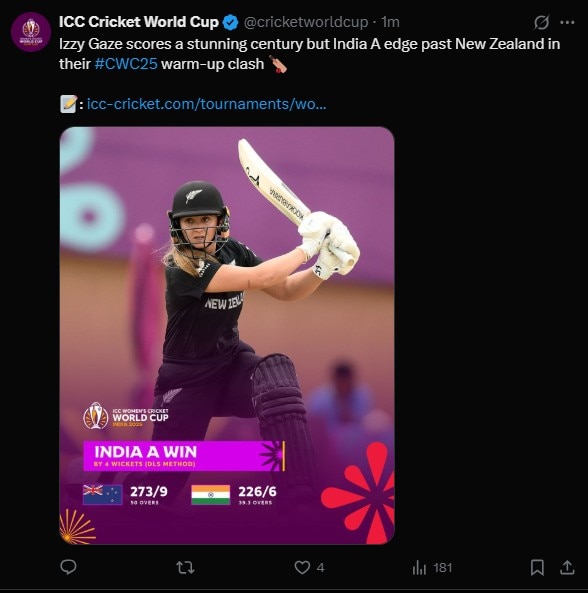Screen dimensions: 588x593
Task: Open ICC Cricket World Cup profile avatar
Action: tap(31, 32)
